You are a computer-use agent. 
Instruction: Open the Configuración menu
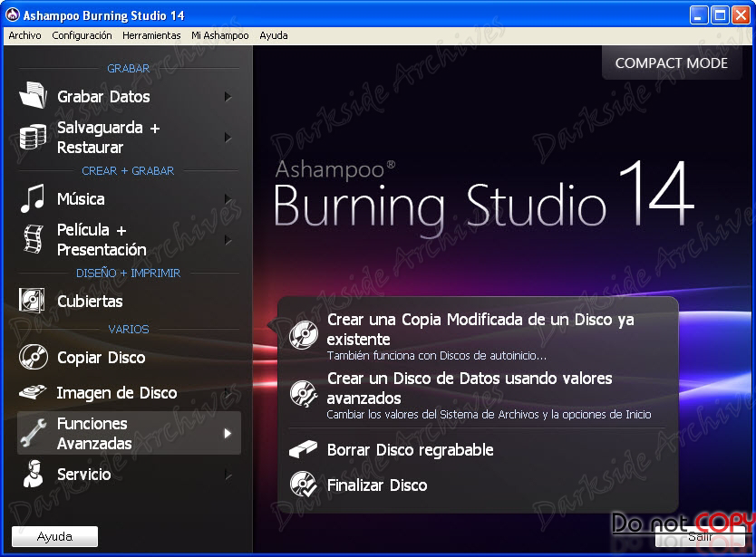[x=82, y=35]
